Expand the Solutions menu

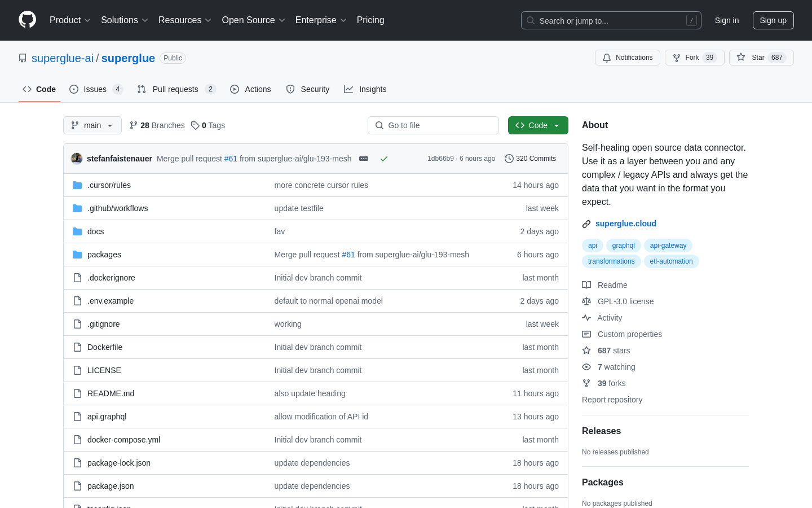125,20
